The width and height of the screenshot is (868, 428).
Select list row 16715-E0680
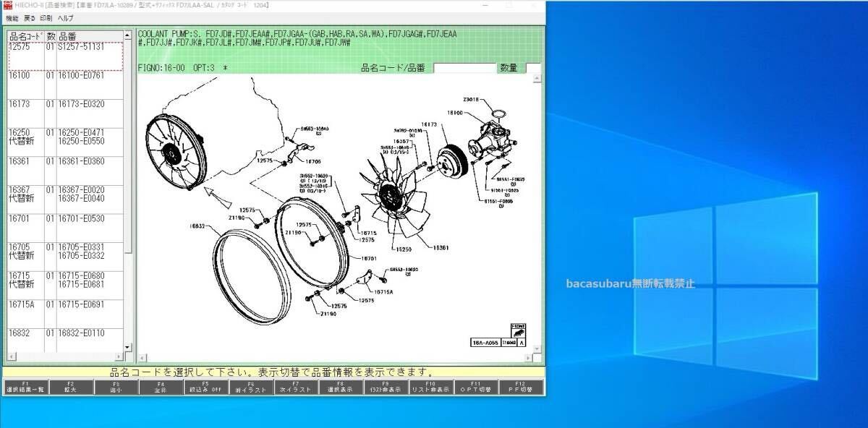pos(65,285)
